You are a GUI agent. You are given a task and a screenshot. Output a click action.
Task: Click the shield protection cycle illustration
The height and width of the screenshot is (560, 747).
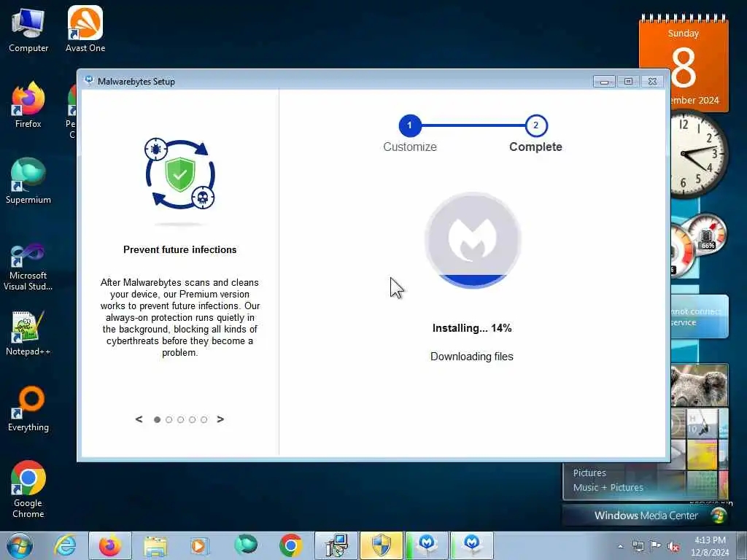click(x=179, y=174)
